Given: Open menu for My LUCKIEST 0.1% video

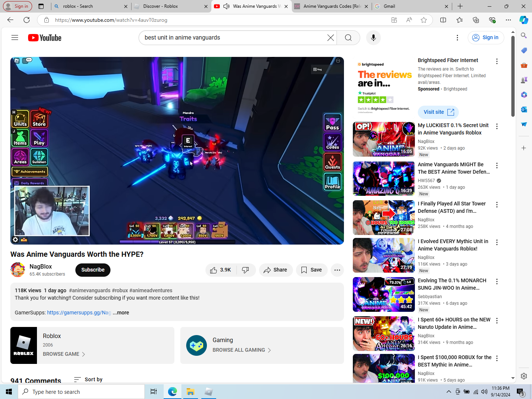Looking at the screenshot, I should tap(497, 126).
